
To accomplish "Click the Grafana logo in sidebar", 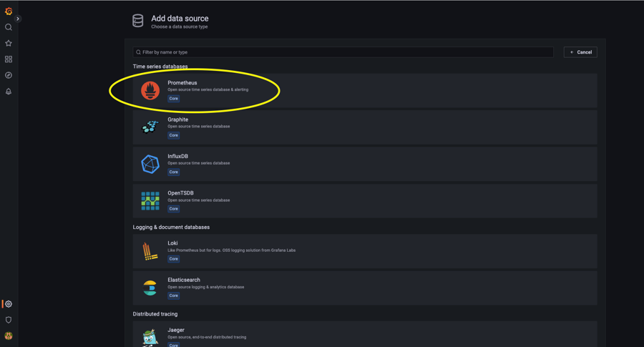I will (9, 11).
